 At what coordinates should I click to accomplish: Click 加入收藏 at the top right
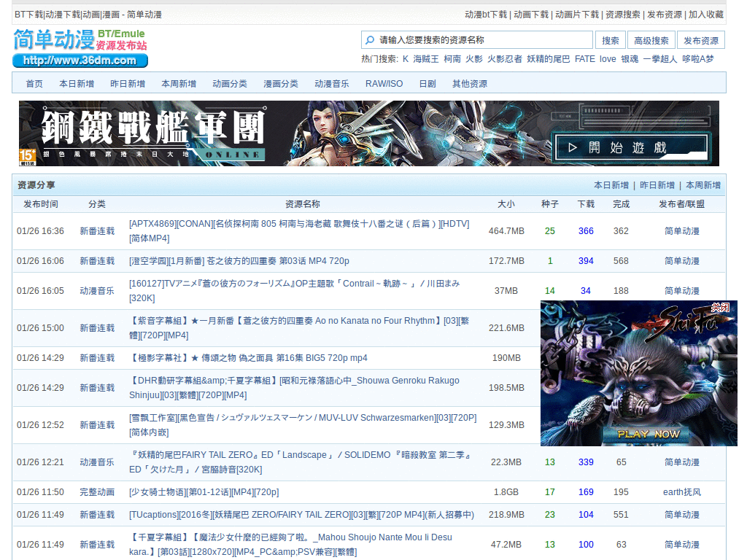706,12
